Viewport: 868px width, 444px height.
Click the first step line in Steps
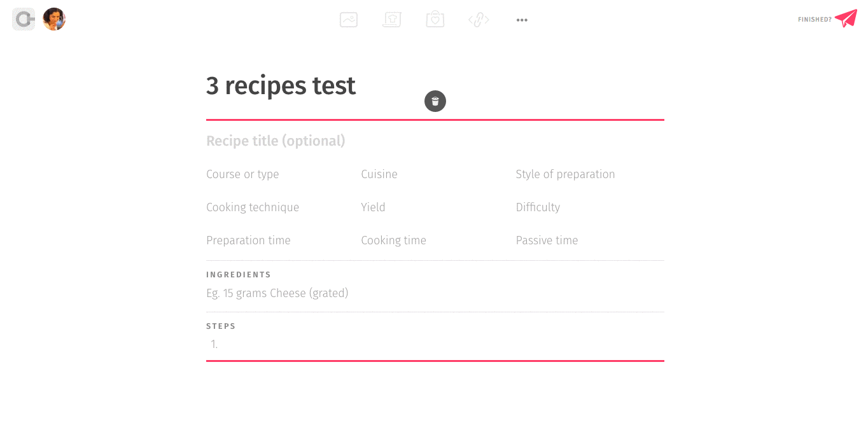pyautogui.click(x=435, y=344)
